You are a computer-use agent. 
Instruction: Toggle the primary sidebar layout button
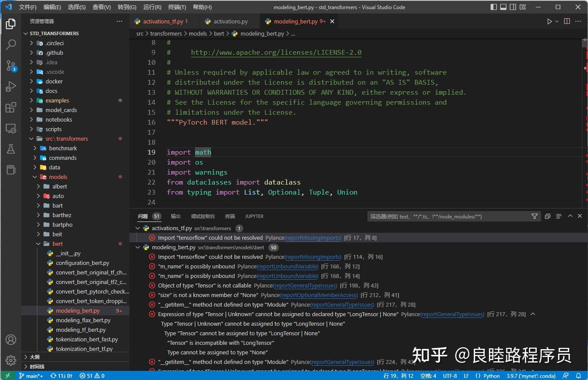[x=494, y=7]
